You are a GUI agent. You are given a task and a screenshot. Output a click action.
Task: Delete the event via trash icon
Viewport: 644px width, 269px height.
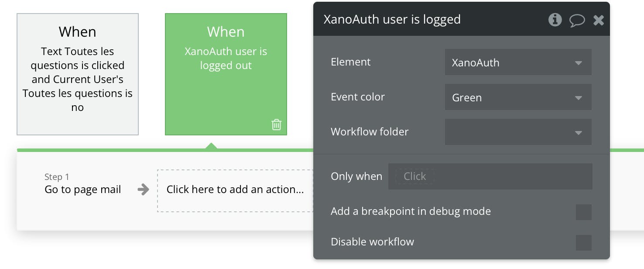[x=276, y=125]
